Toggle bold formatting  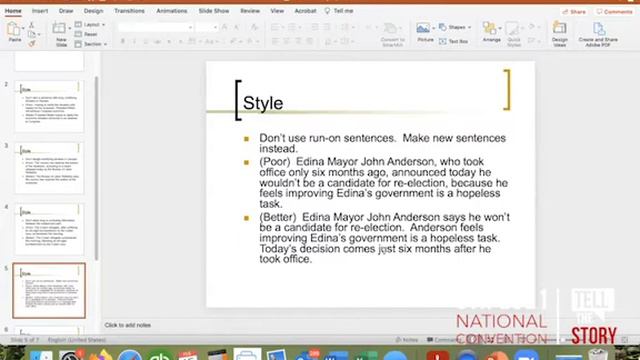pyautogui.click(x=122, y=41)
